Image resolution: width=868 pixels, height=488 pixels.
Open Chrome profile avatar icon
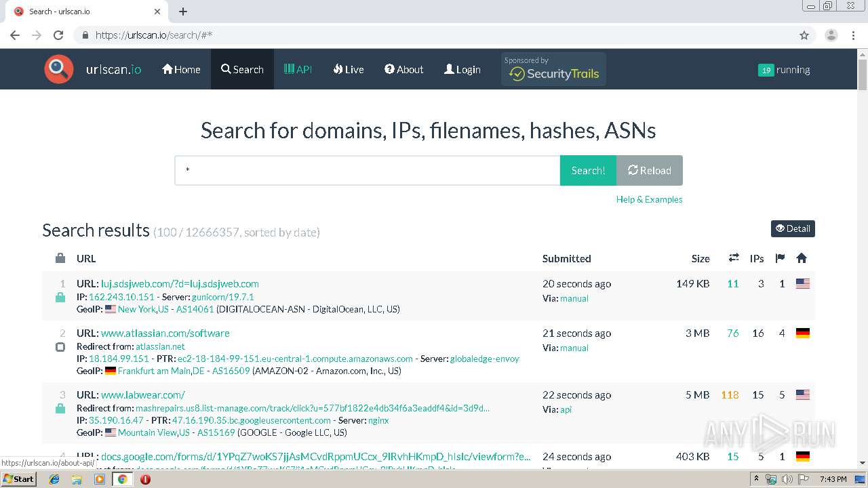click(x=831, y=35)
